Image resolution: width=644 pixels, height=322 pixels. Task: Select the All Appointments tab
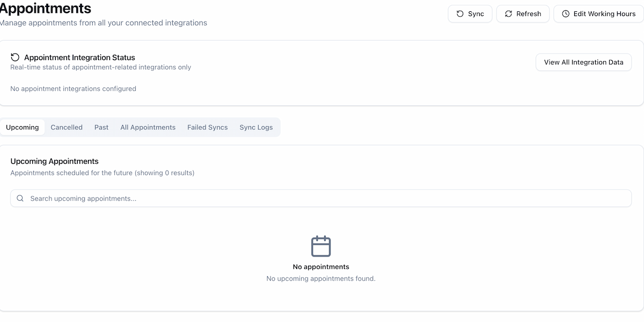pyautogui.click(x=148, y=127)
